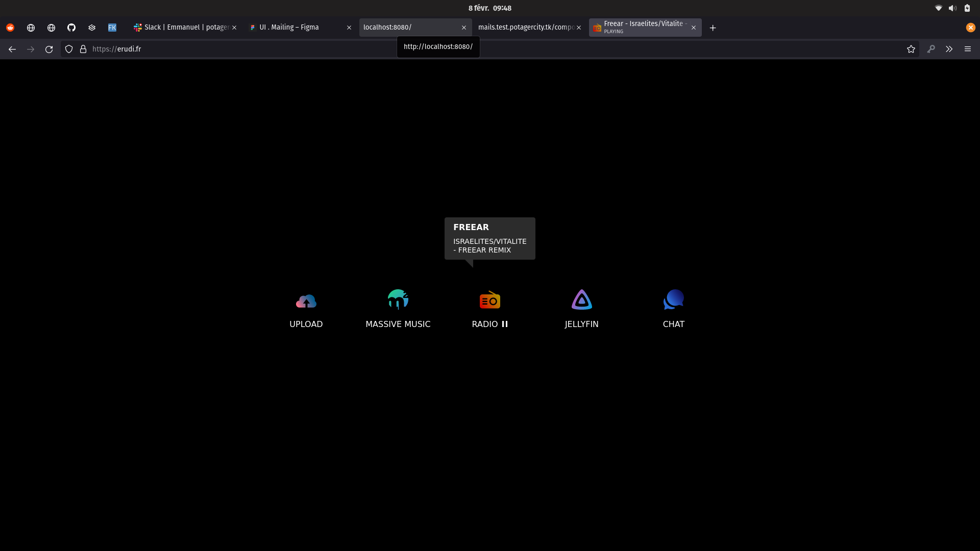Open the Firefox hamburger menu

967,49
